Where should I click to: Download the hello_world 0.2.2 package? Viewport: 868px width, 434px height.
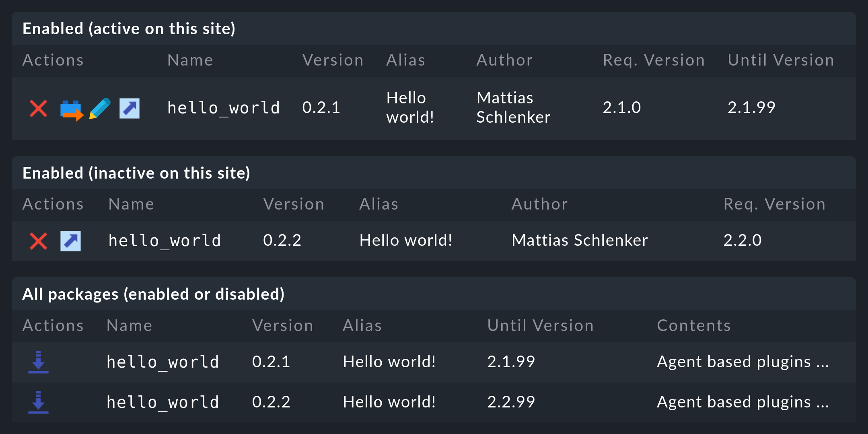38,402
